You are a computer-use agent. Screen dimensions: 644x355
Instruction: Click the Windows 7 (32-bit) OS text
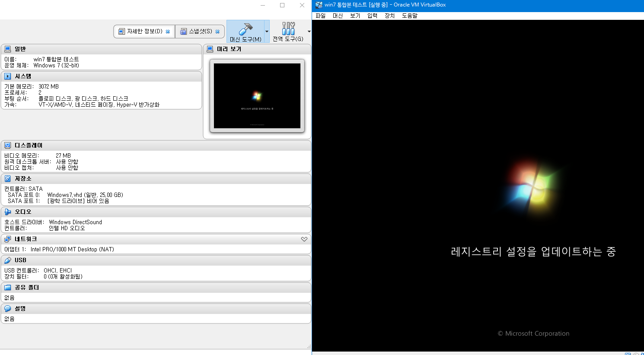(56, 65)
